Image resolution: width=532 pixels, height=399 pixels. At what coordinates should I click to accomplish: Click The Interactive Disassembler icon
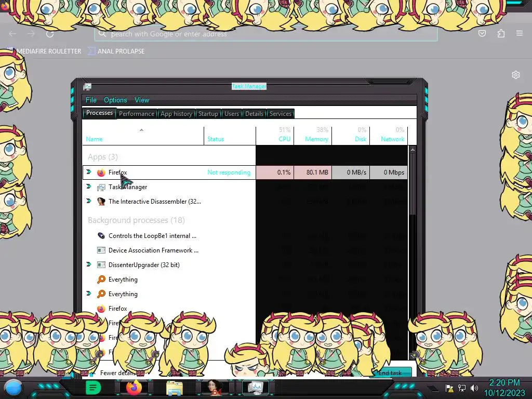pos(101,202)
